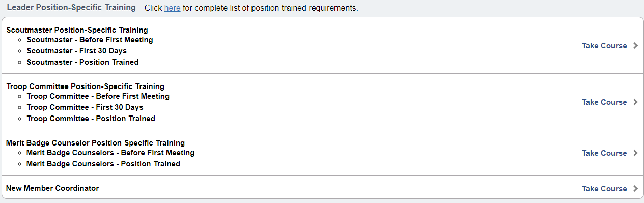The width and height of the screenshot is (644, 203).
Task: Take Course for New Member Coordinator
Action: tap(604, 189)
